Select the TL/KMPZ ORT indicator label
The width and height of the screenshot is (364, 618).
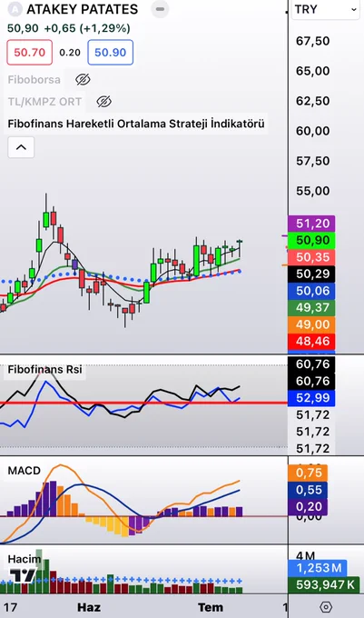tap(44, 102)
